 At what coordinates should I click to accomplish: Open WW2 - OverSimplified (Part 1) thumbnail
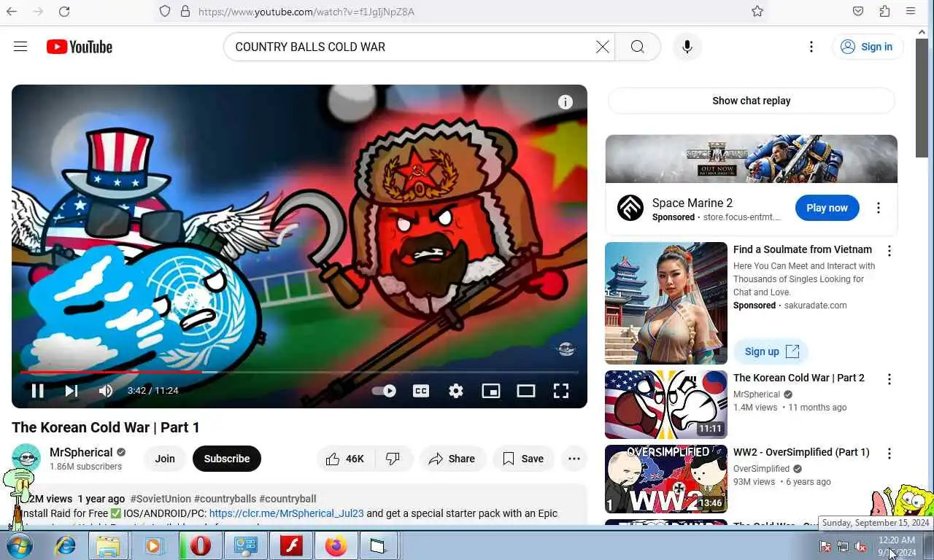coord(666,479)
